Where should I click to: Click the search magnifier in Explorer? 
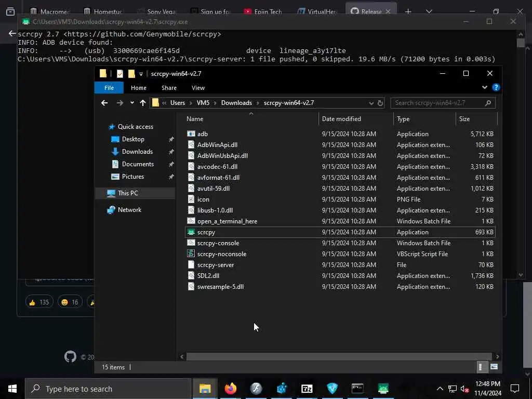tap(488, 103)
